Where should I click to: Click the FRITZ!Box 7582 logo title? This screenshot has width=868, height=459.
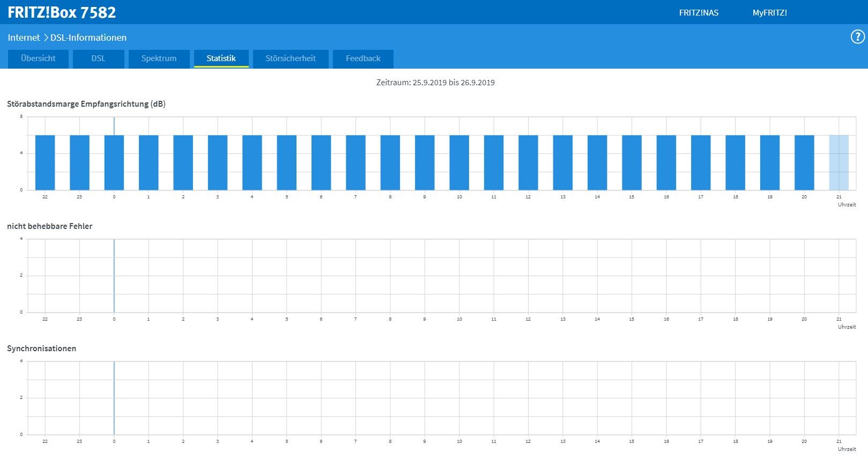pyautogui.click(x=62, y=12)
